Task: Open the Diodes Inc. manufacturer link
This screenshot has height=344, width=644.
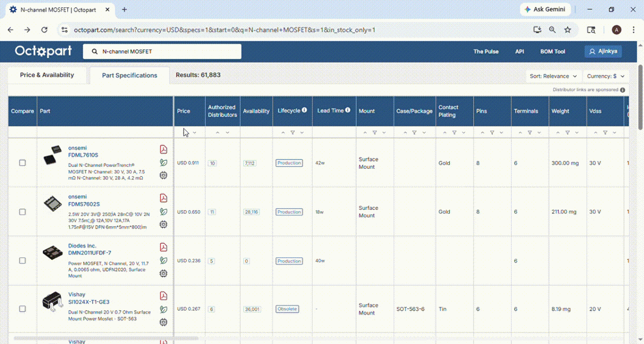Action: click(82, 246)
